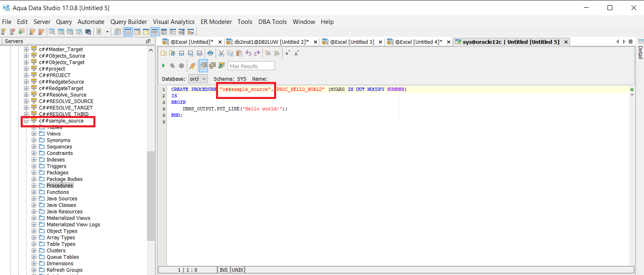Toggle the highlighted grid view button in main toolbar
Image resolution: width=644 pixels, height=275 pixels.
pyautogui.click(x=155, y=32)
